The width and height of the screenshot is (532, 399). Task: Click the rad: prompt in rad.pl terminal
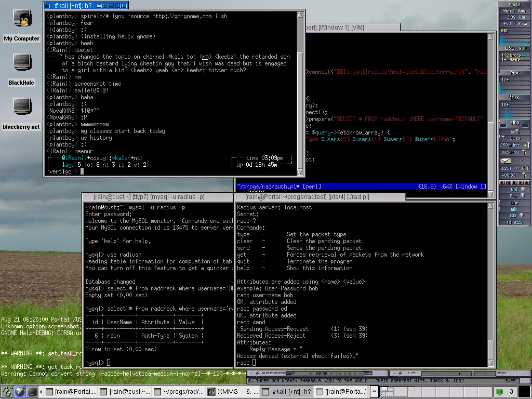tap(243, 363)
